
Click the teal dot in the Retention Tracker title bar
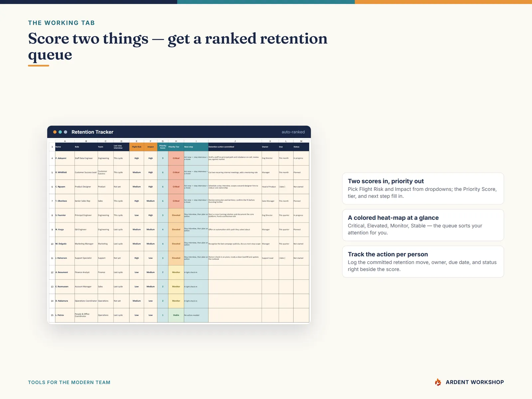click(x=60, y=132)
